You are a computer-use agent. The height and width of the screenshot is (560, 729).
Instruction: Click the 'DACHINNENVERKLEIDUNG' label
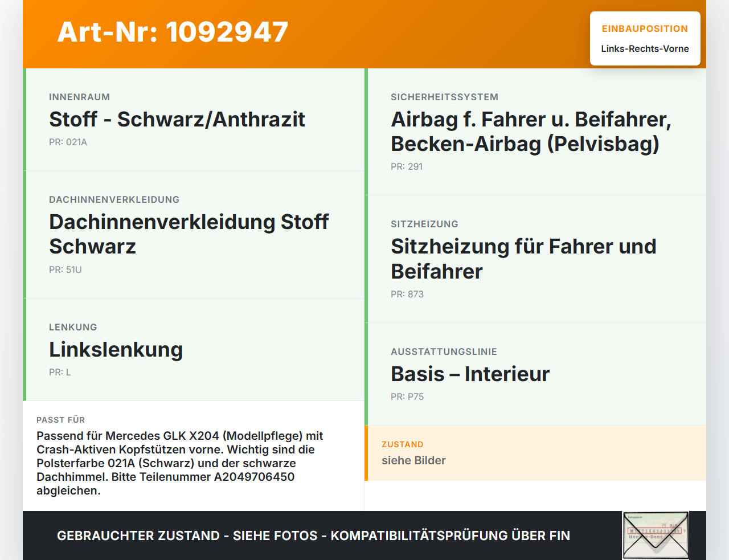pos(114,199)
